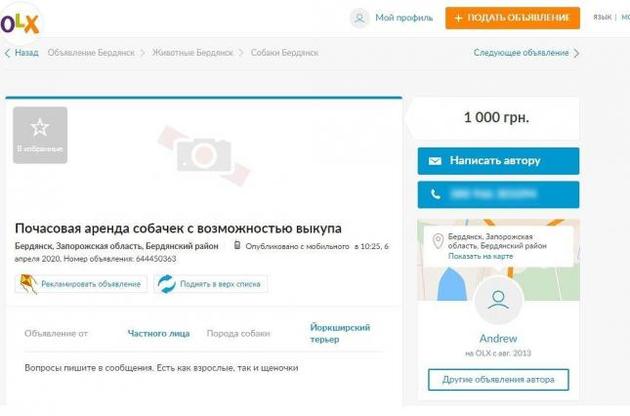Click the back chevron arrow icon
Screen dimensions: 630x416
tap(8, 53)
